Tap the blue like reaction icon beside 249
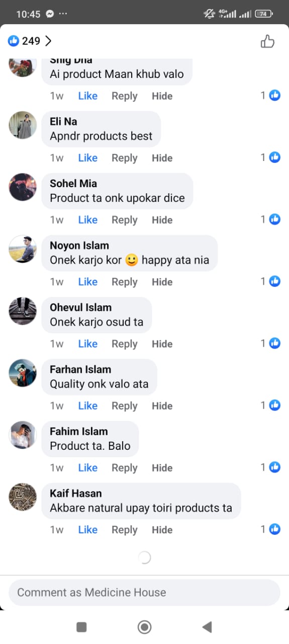 [x=14, y=41]
